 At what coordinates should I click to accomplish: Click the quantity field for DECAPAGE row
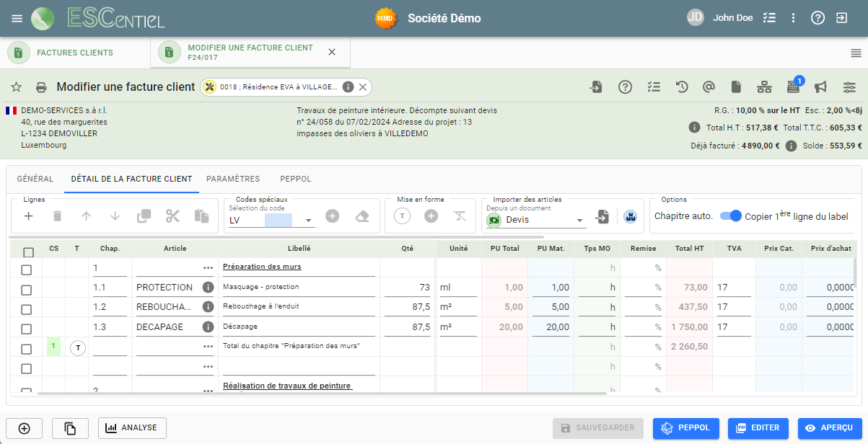click(x=408, y=327)
